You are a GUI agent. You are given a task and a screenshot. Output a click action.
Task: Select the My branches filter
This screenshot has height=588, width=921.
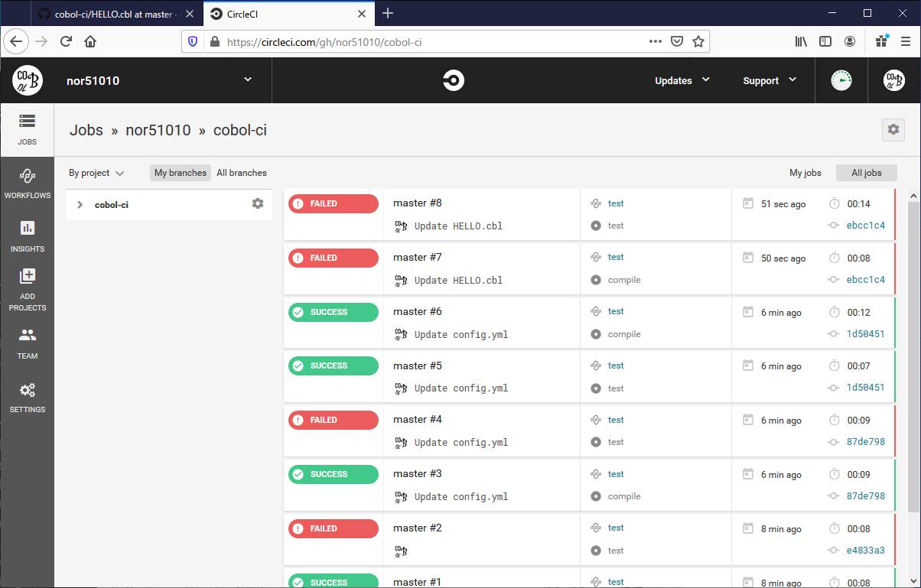click(x=181, y=173)
